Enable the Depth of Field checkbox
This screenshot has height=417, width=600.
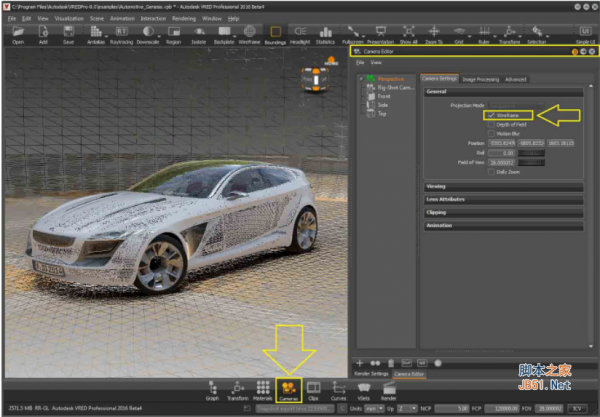(489, 123)
